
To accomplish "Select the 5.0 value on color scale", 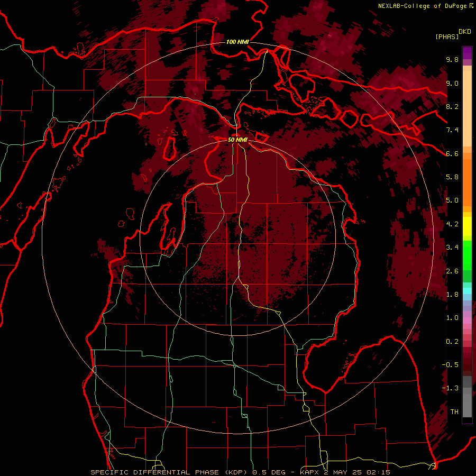I will pos(452,200).
